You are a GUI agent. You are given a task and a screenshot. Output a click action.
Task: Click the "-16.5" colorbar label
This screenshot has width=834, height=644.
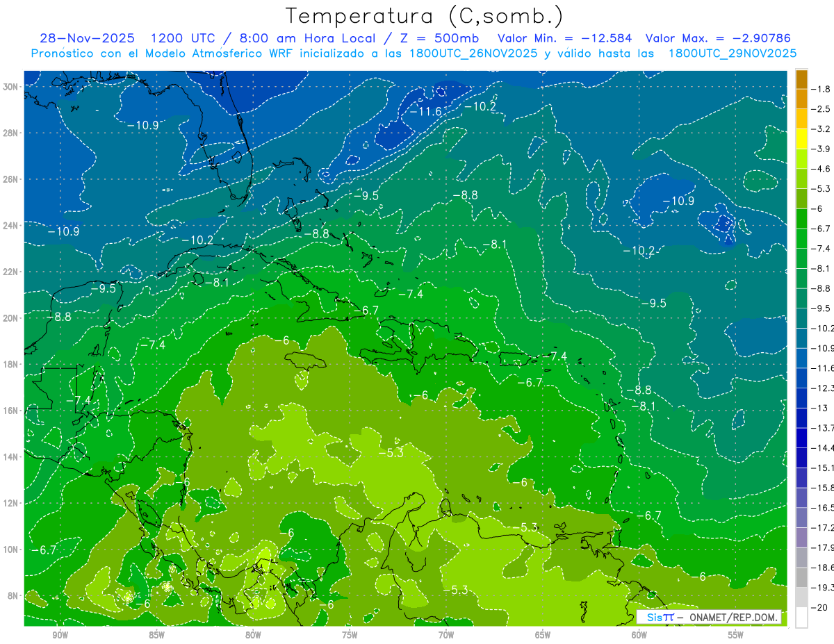[x=823, y=508]
